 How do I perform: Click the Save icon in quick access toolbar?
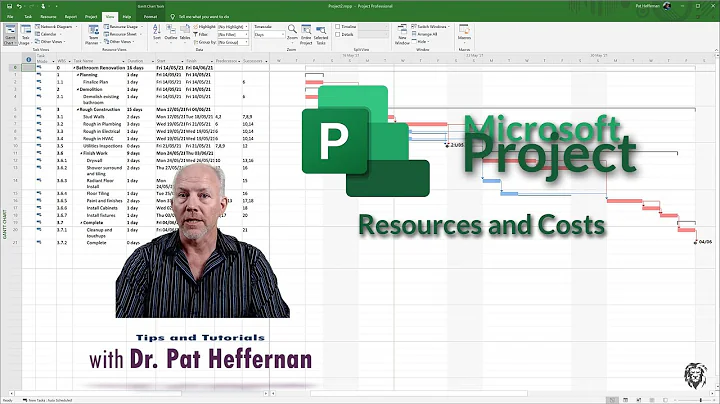pyautogui.click(x=9, y=6)
